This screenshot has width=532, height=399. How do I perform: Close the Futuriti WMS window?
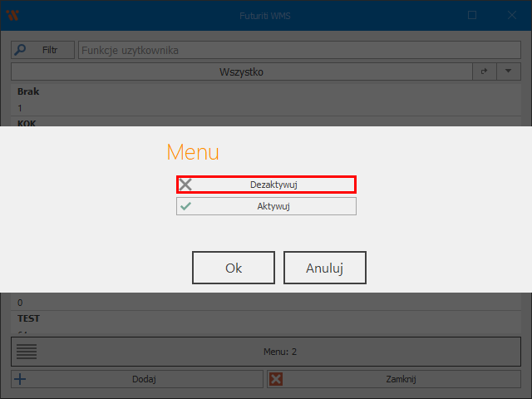[511, 15]
